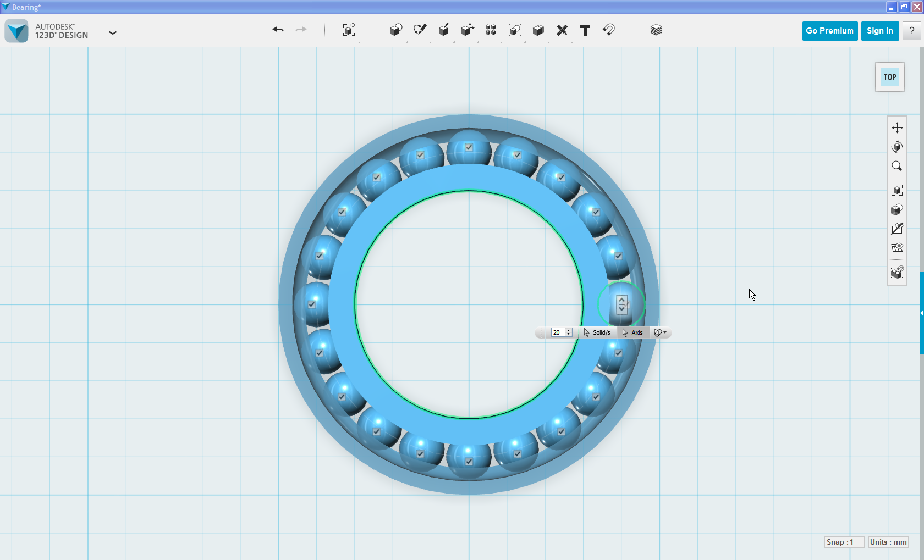Disable the leftmost ball pattern checkbox

(311, 303)
